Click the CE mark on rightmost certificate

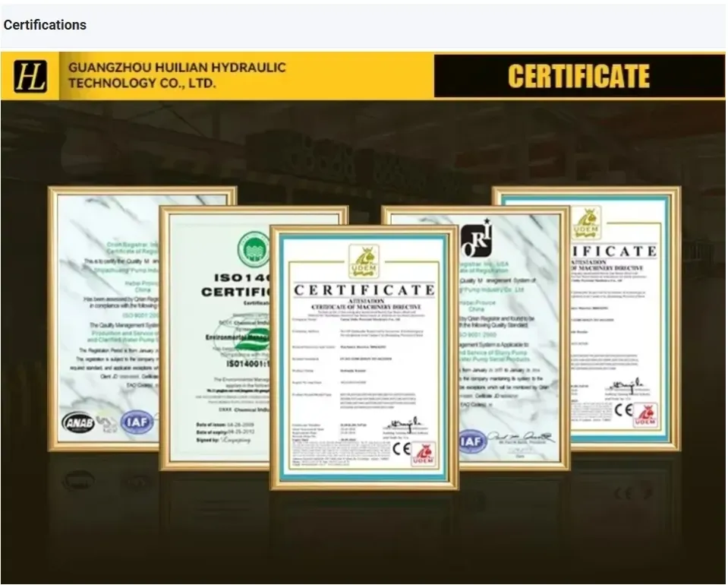coord(623,409)
